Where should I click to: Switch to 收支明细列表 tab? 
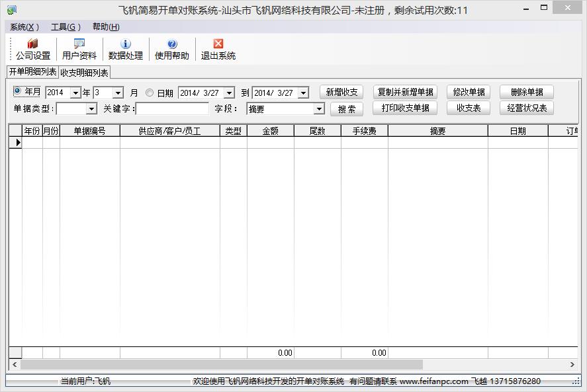pyautogui.click(x=84, y=73)
